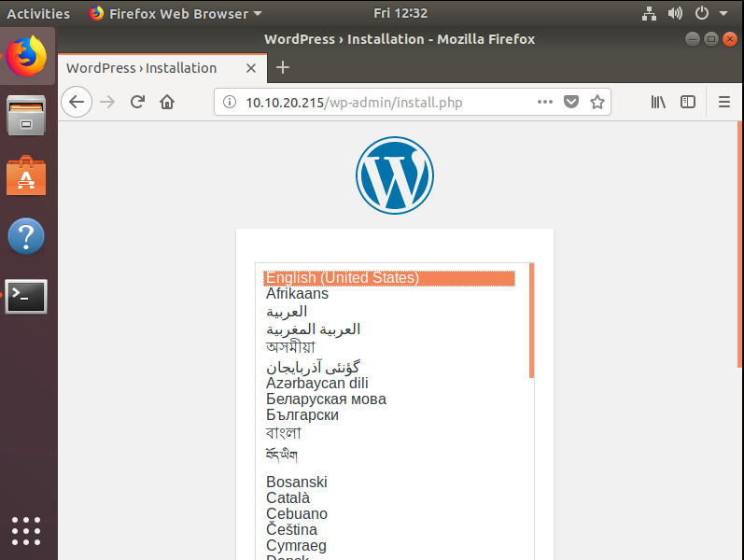
Task: Launch Firefox from the dock
Action: pyautogui.click(x=26, y=55)
